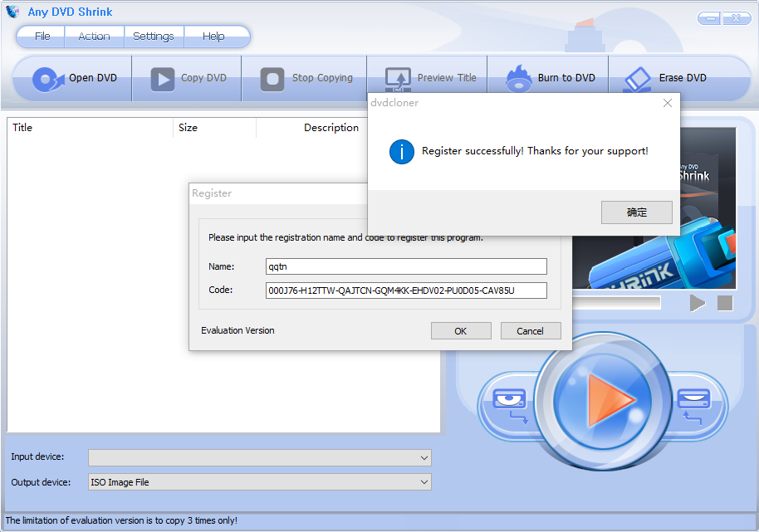Click Cancel in the Register dialog
Image resolution: width=759 pixels, height=532 pixels.
[x=531, y=331]
